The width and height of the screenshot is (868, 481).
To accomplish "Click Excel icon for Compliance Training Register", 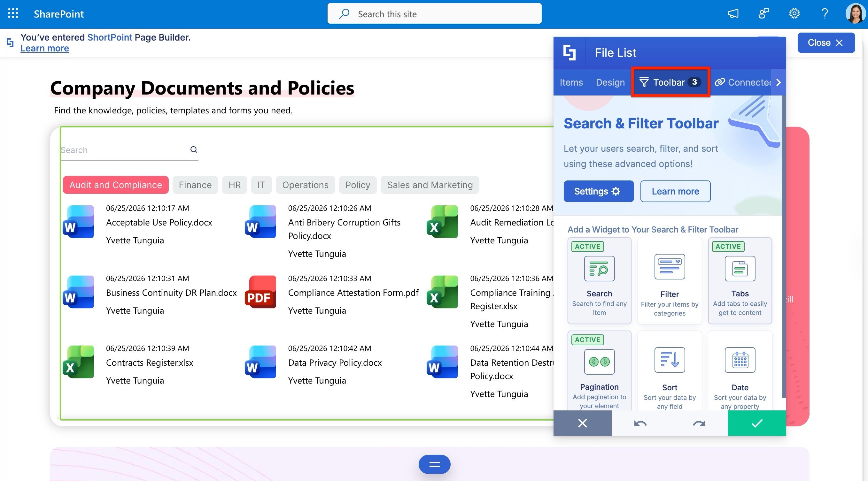I will tap(442, 292).
